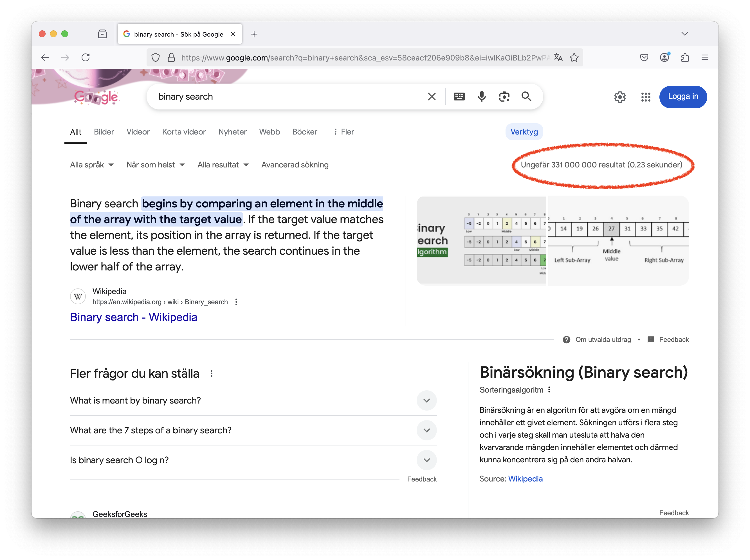Open Google apps grid menu
The width and height of the screenshot is (750, 560).
(646, 97)
